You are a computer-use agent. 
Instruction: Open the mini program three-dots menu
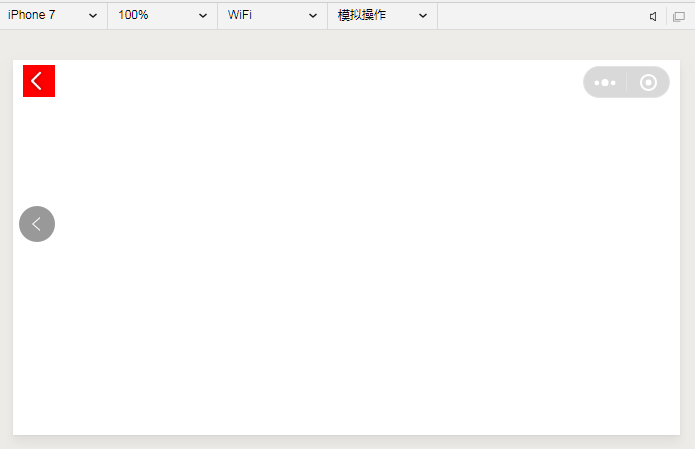coord(605,82)
